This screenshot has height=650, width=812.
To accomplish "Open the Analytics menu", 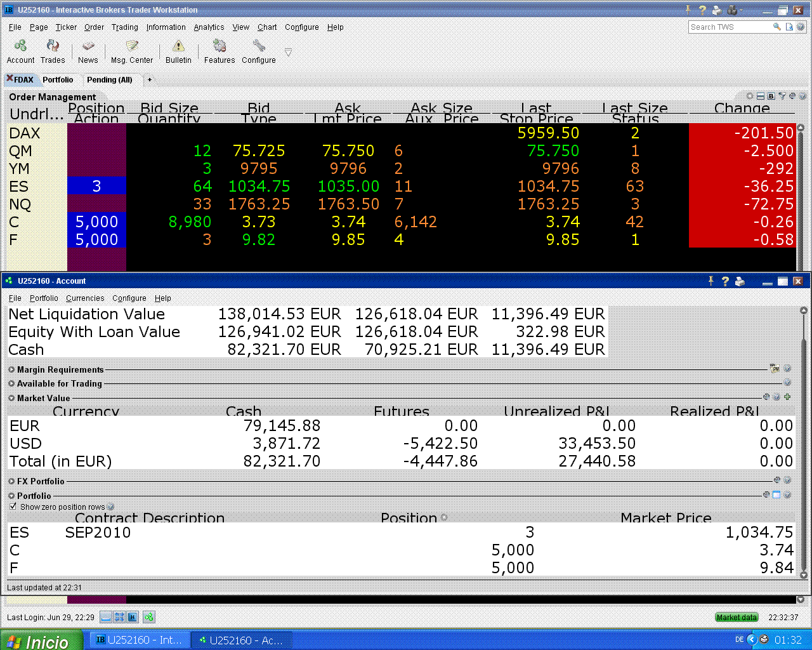I will 209,27.
